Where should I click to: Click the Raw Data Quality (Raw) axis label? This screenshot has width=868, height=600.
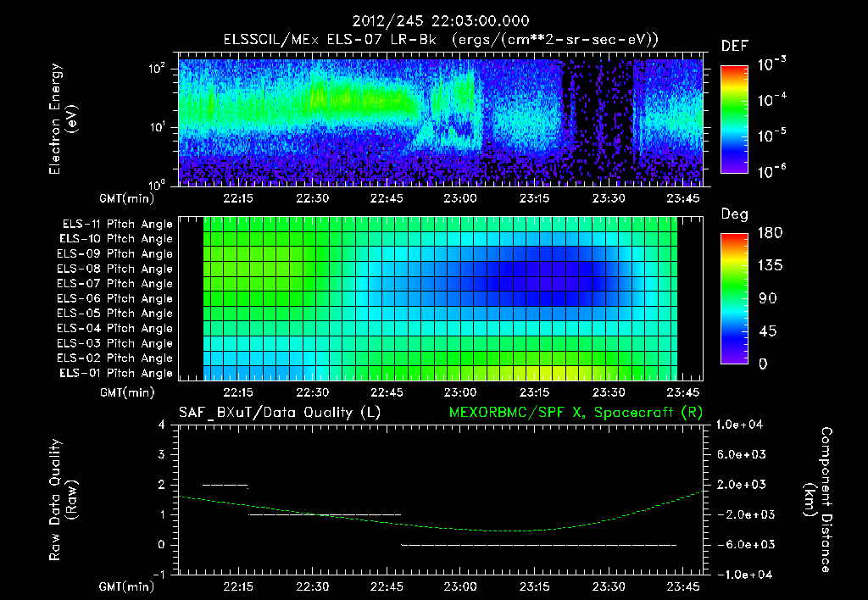pos(63,499)
